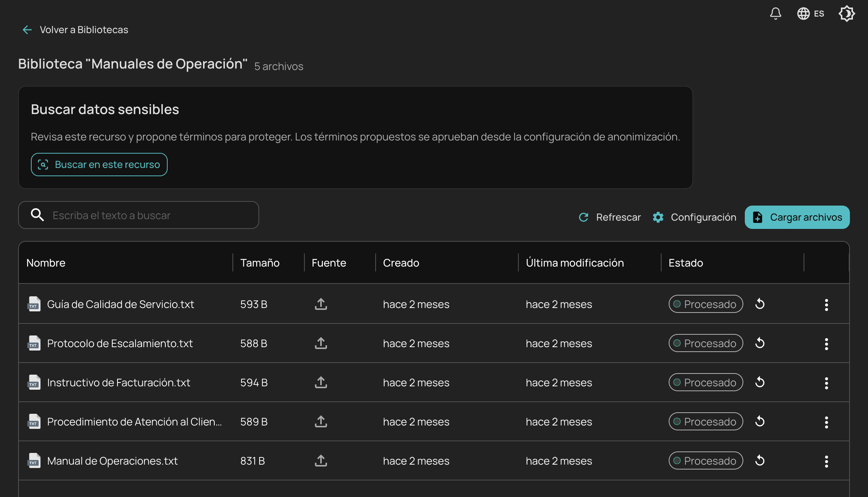Click upload source icon for Guía de Calidad row
This screenshot has height=497, width=868.
(x=321, y=304)
